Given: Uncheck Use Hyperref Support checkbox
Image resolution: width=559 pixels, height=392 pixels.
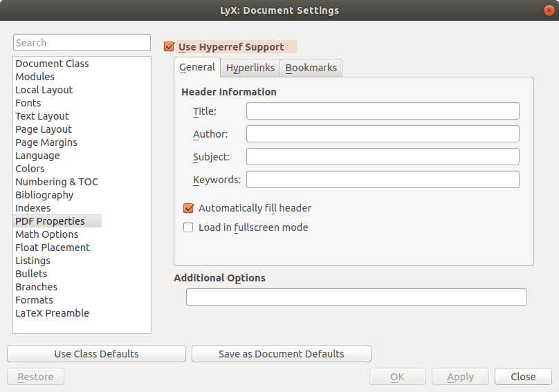Looking at the screenshot, I should click(169, 47).
